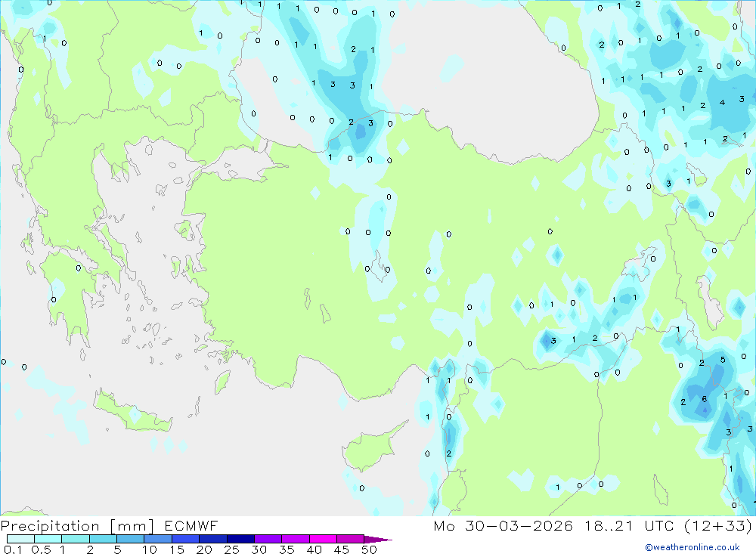Click the '[mm]' unit label
756x554 pixels.
click(x=132, y=526)
